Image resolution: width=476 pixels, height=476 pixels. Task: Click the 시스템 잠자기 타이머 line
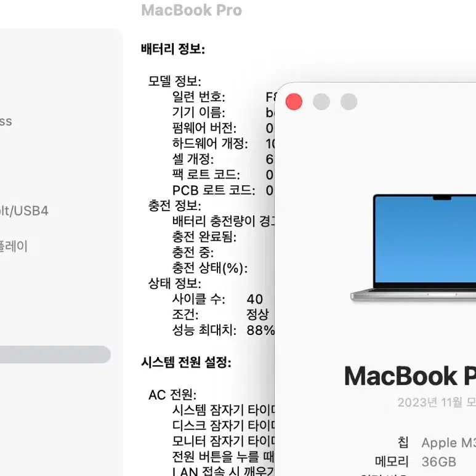tap(223, 410)
